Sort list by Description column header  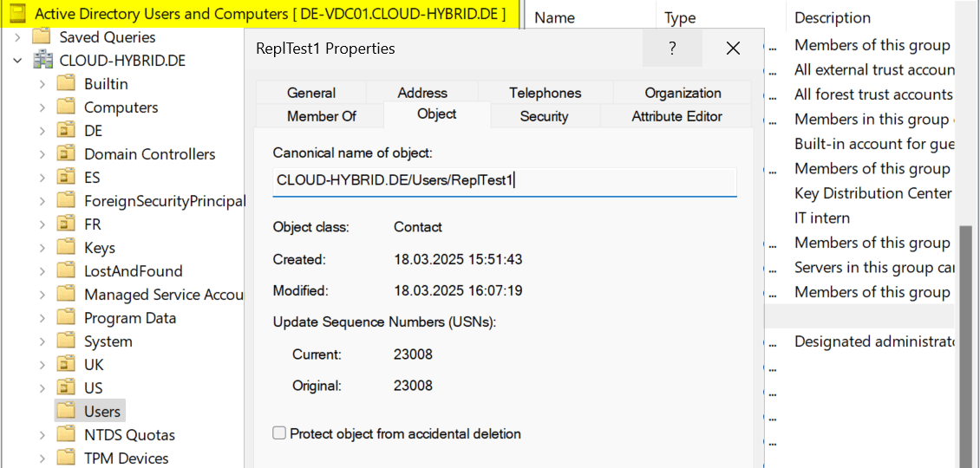point(833,17)
